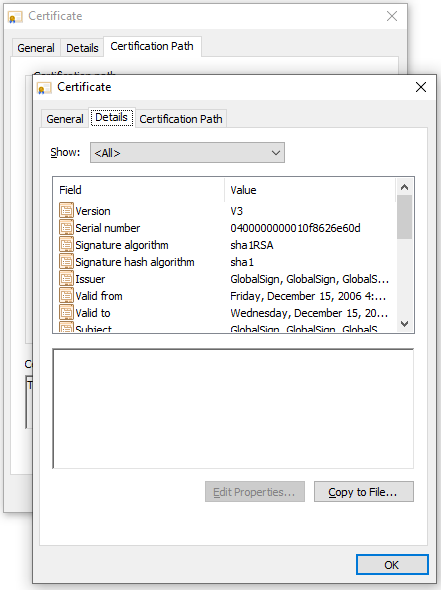Click the sha1 hash algorithm value
Viewport: 441px width, 590px height.
point(242,262)
